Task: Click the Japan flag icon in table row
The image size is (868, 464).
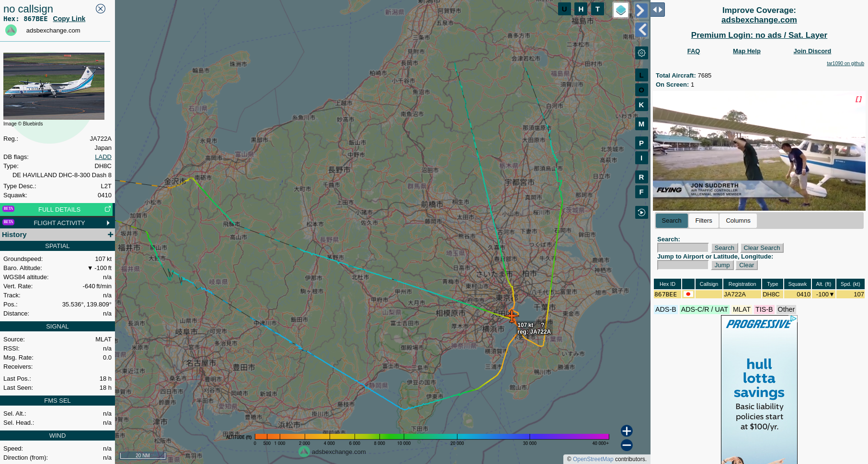Action: (x=688, y=294)
